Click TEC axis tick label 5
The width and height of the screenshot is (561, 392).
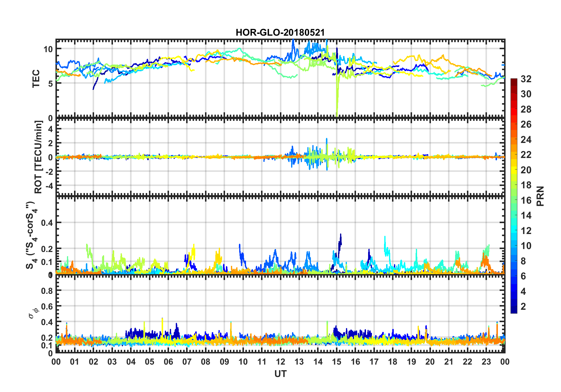tap(50, 83)
